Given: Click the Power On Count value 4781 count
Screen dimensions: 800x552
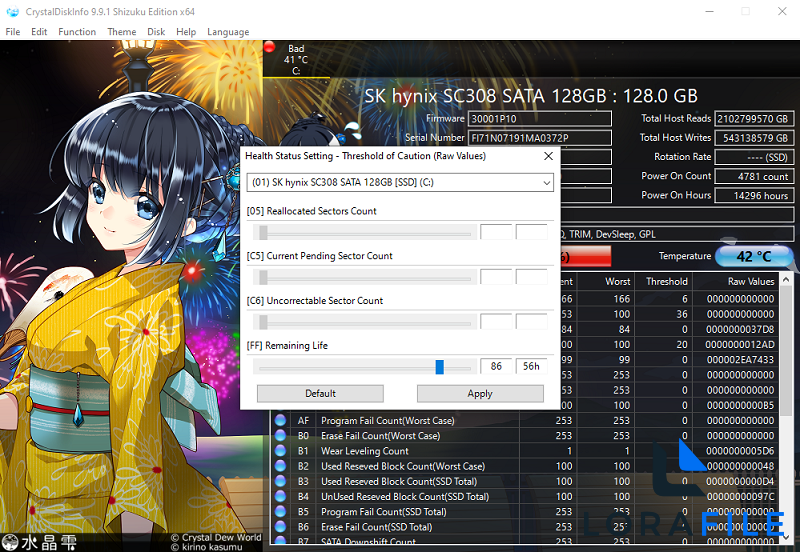Looking at the screenshot, I should tap(754, 177).
